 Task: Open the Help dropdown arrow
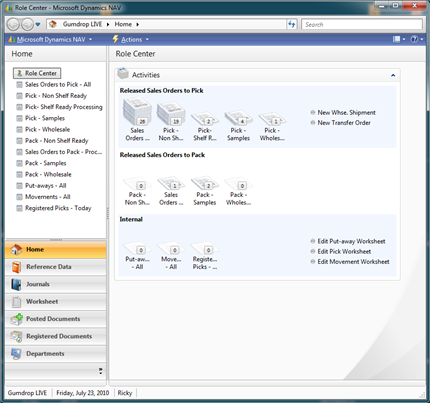click(x=422, y=39)
